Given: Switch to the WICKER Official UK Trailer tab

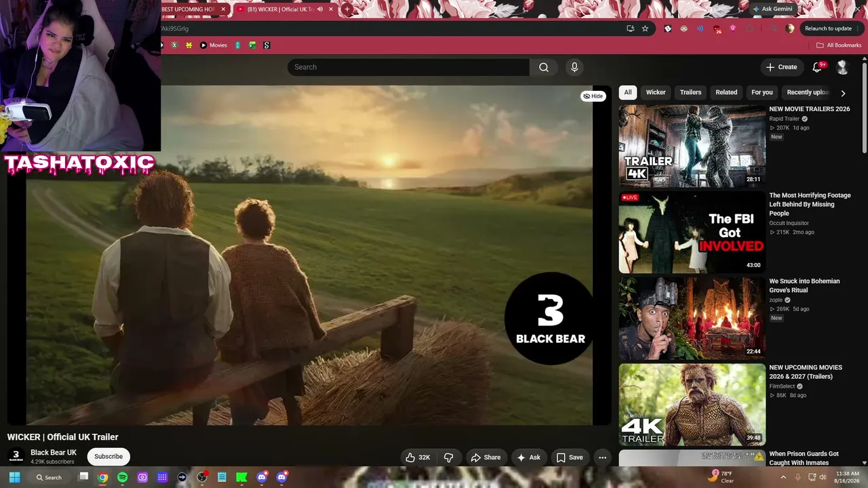Looking at the screenshot, I should coord(285,9).
